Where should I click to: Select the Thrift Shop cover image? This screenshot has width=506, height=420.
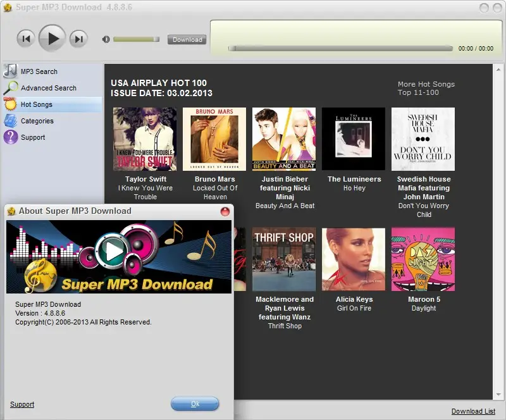point(284,259)
